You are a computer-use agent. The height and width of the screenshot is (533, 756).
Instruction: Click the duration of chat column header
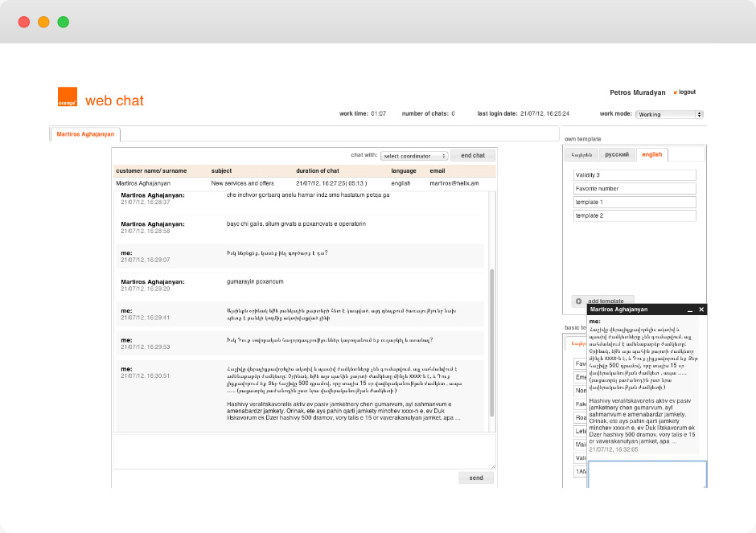pyautogui.click(x=317, y=170)
